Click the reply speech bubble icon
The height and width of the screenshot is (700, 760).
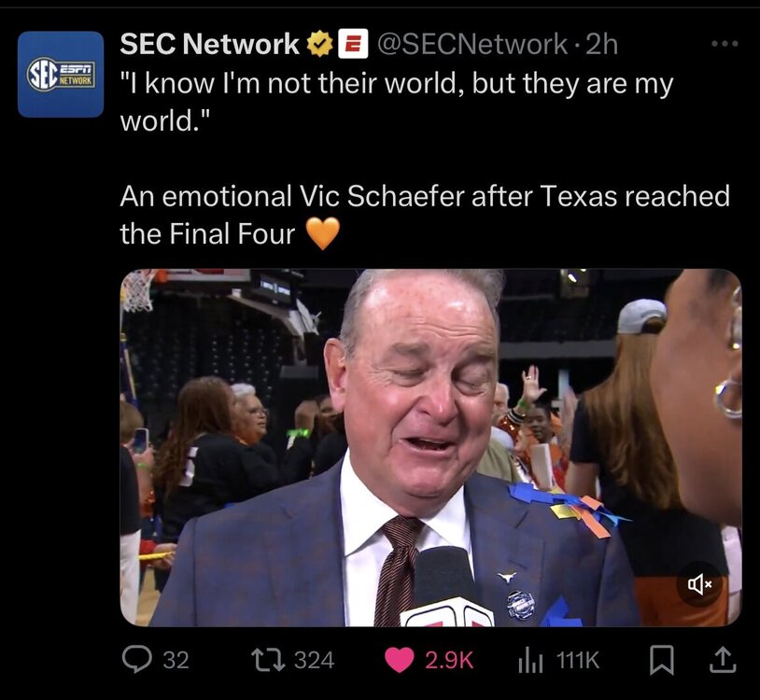[136, 660]
